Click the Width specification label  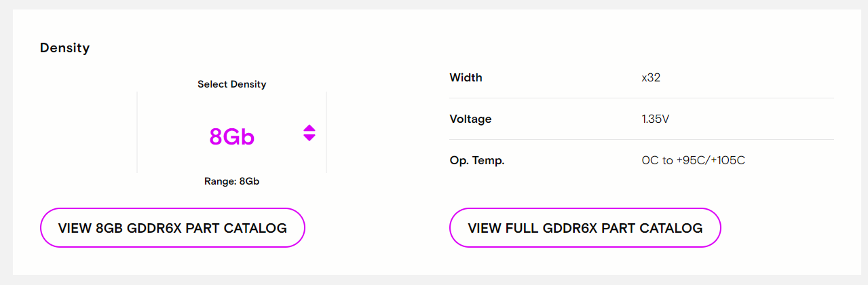coord(466,78)
